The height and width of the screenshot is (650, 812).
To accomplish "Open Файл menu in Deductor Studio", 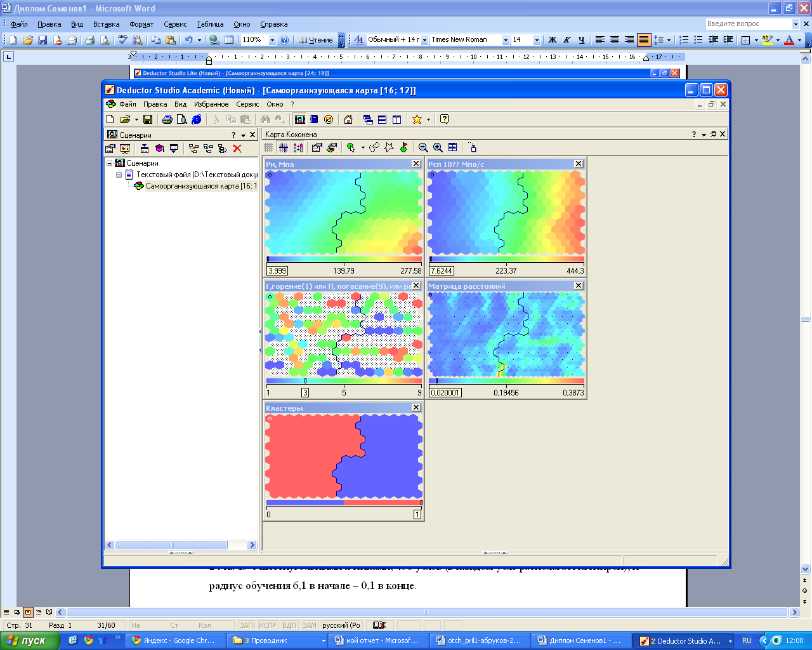I will click(128, 104).
